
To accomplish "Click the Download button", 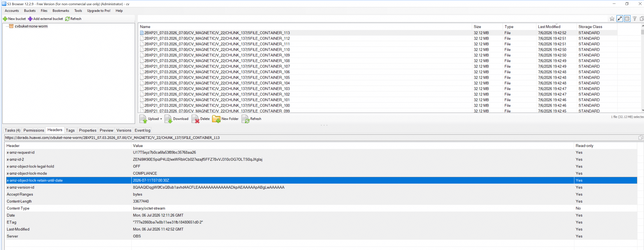I will [x=176, y=119].
